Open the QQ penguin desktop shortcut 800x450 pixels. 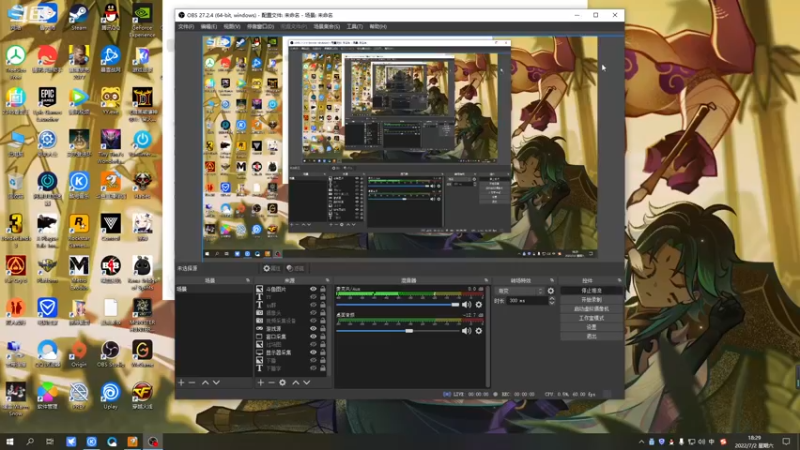[x=110, y=17]
